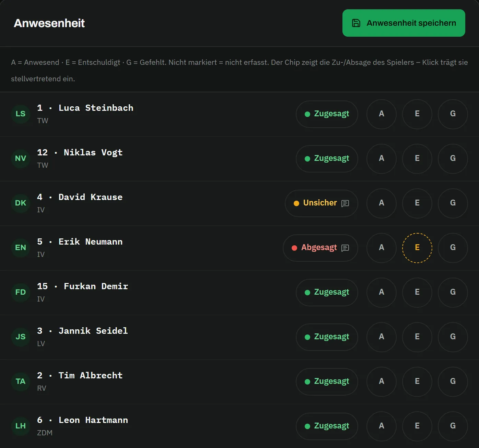Click the TA avatar for Tim Albrecht
Viewport: 479px width, 448px height.
point(21,381)
